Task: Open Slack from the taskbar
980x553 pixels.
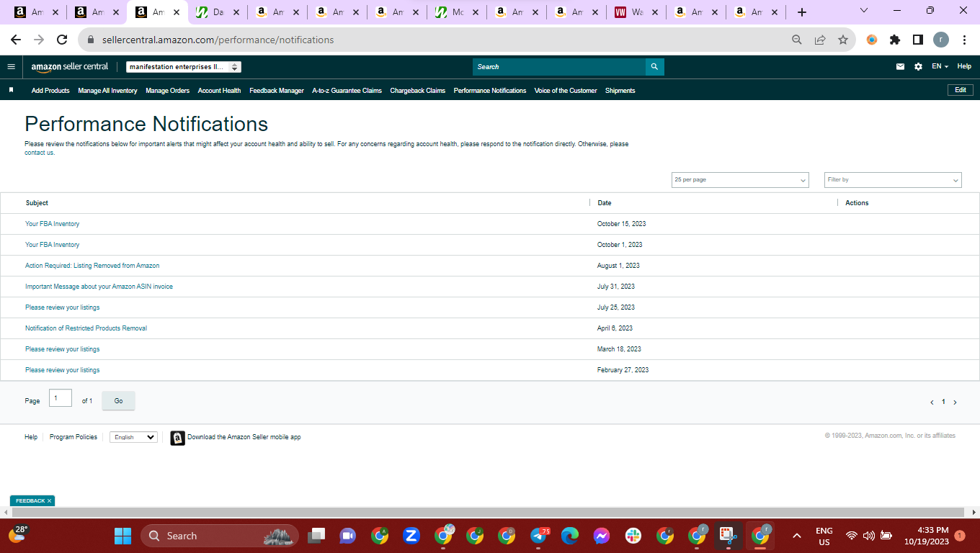Action: (633, 536)
